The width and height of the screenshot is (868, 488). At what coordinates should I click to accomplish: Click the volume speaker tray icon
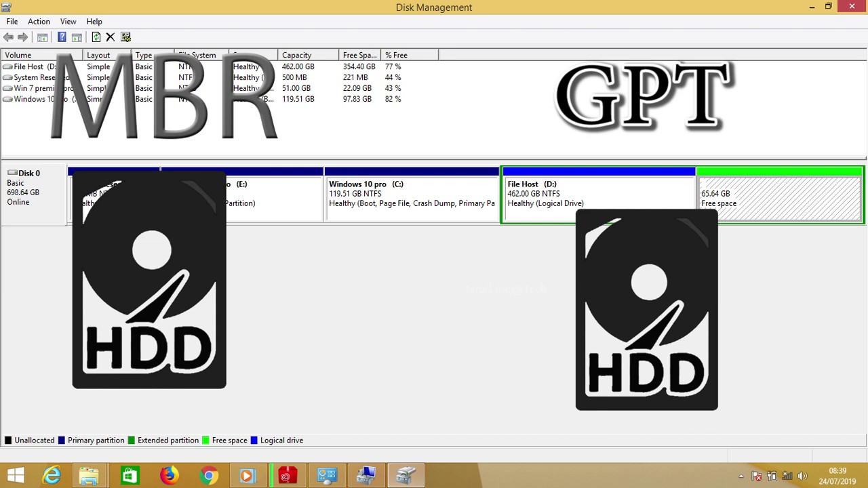(803, 476)
